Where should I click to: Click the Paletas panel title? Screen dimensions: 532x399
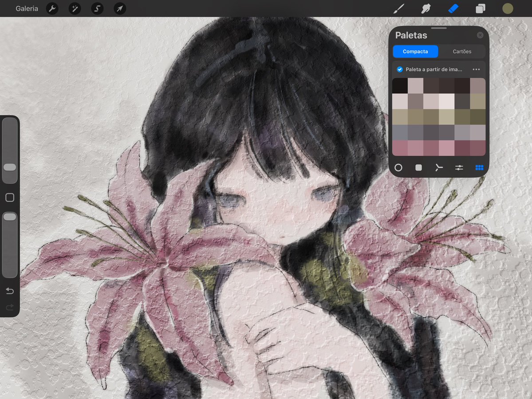(x=411, y=36)
